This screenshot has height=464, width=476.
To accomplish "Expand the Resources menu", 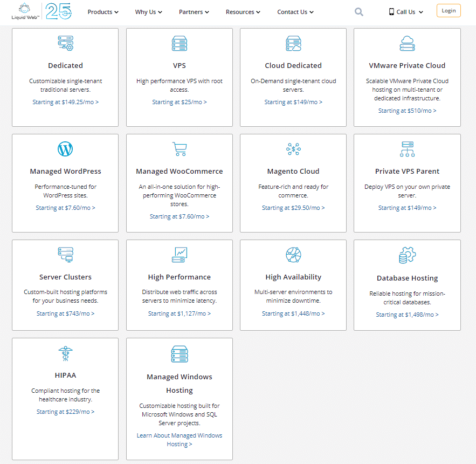I will 243,12.
